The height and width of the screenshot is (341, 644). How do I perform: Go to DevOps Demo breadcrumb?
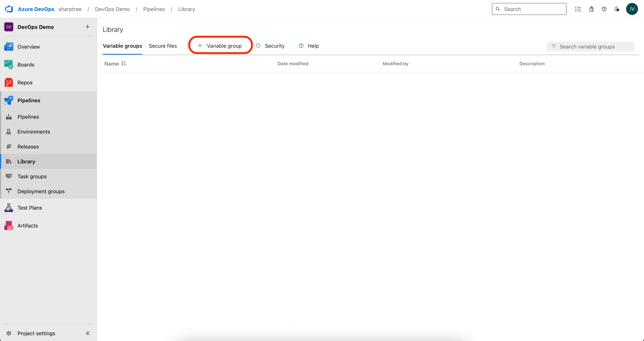tap(112, 9)
